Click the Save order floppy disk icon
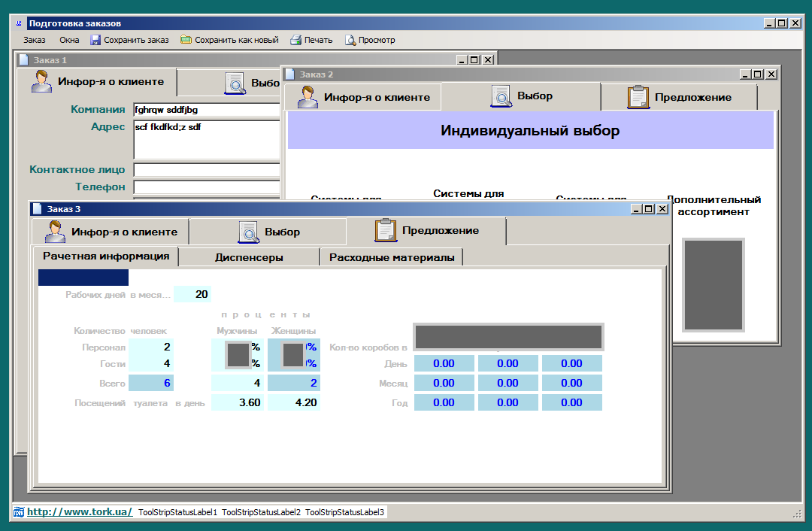Screen dimensions: 812x531 point(95,40)
